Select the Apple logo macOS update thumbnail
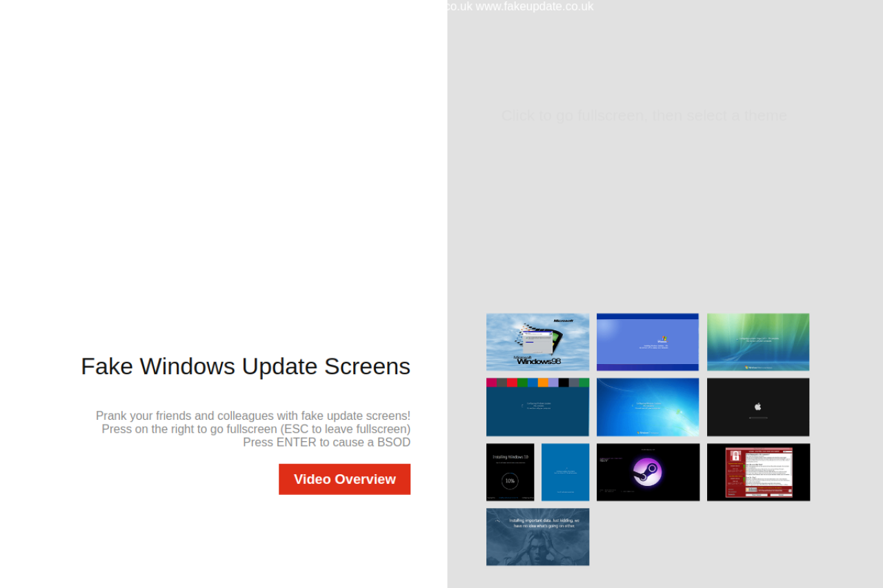 click(x=758, y=407)
